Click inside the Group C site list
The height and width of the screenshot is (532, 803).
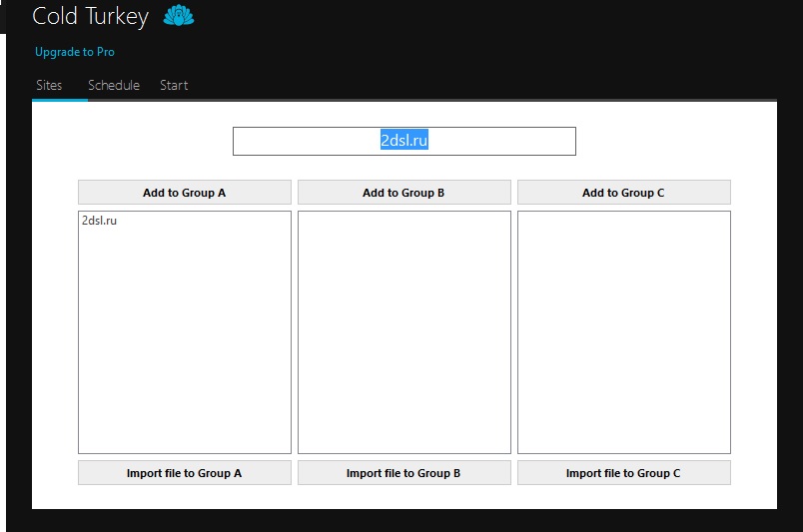[624, 332]
